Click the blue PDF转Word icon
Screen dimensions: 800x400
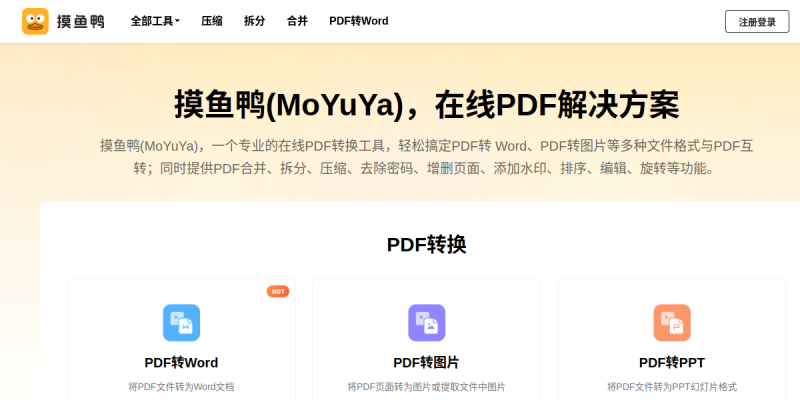(181, 323)
